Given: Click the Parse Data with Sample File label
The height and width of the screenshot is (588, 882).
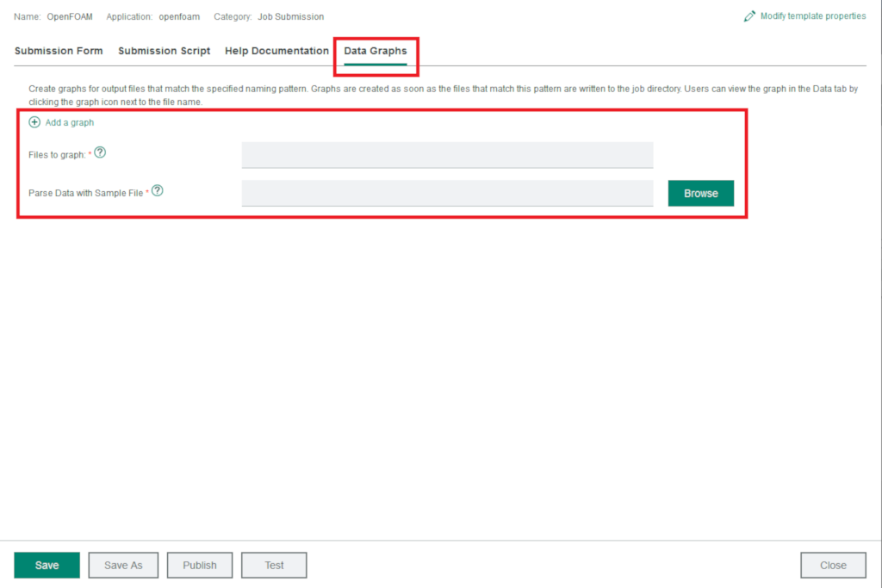Looking at the screenshot, I should 86,194.
